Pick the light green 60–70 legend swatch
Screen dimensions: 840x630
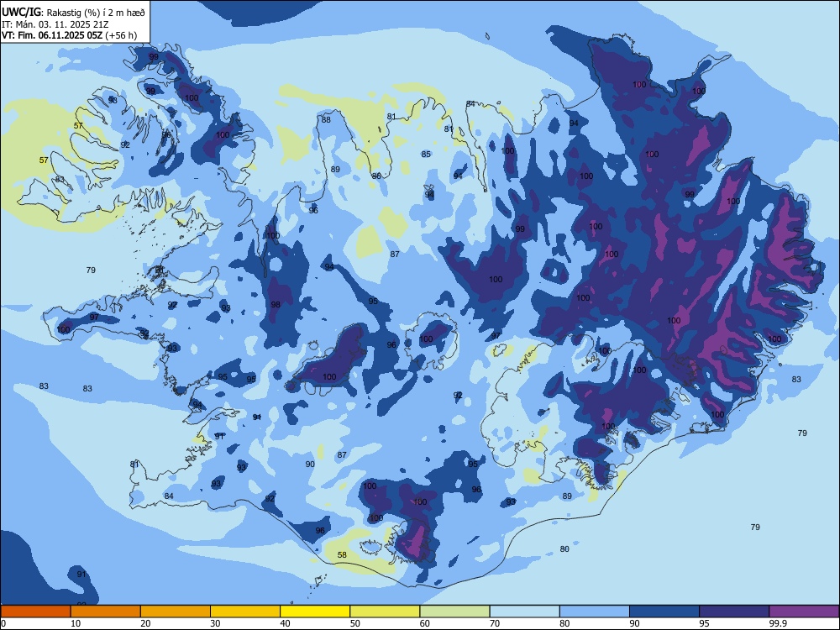[454, 612]
